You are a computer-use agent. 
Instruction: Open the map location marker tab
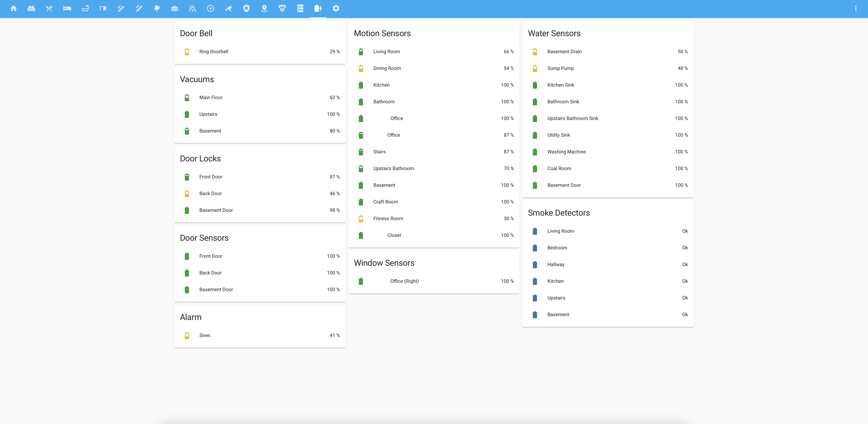coord(264,8)
